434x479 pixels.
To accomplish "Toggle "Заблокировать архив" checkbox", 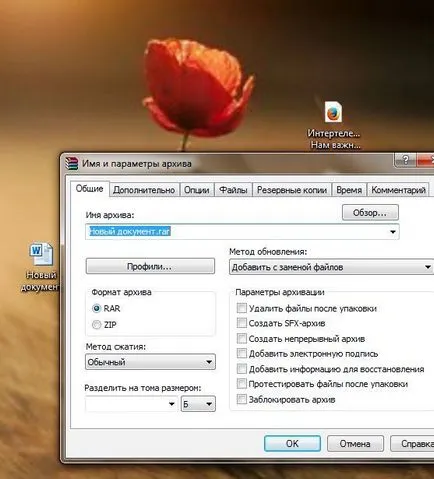I will click(x=242, y=399).
